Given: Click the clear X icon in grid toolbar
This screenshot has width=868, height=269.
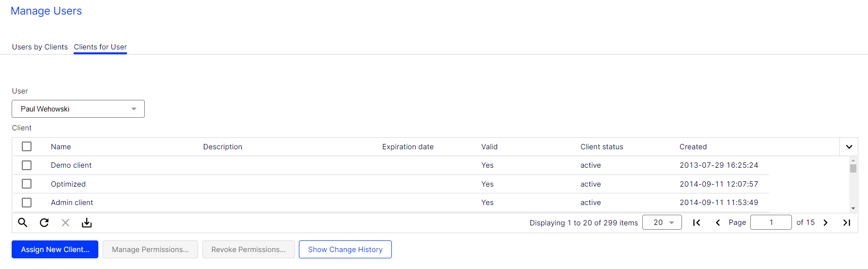Looking at the screenshot, I should pyautogui.click(x=65, y=222).
